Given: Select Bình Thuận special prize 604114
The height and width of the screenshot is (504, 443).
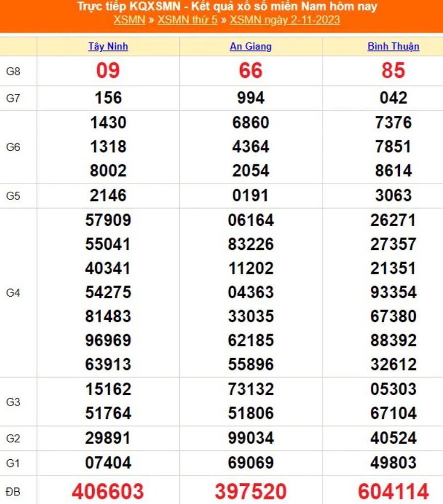Looking at the screenshot, I should [393, 491].
